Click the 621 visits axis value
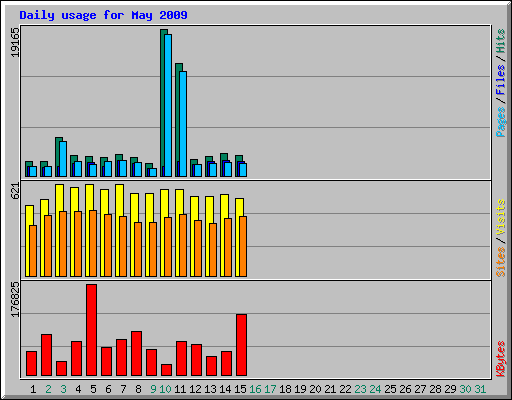This screenshot has height=400, width=512. click(15, 191)
